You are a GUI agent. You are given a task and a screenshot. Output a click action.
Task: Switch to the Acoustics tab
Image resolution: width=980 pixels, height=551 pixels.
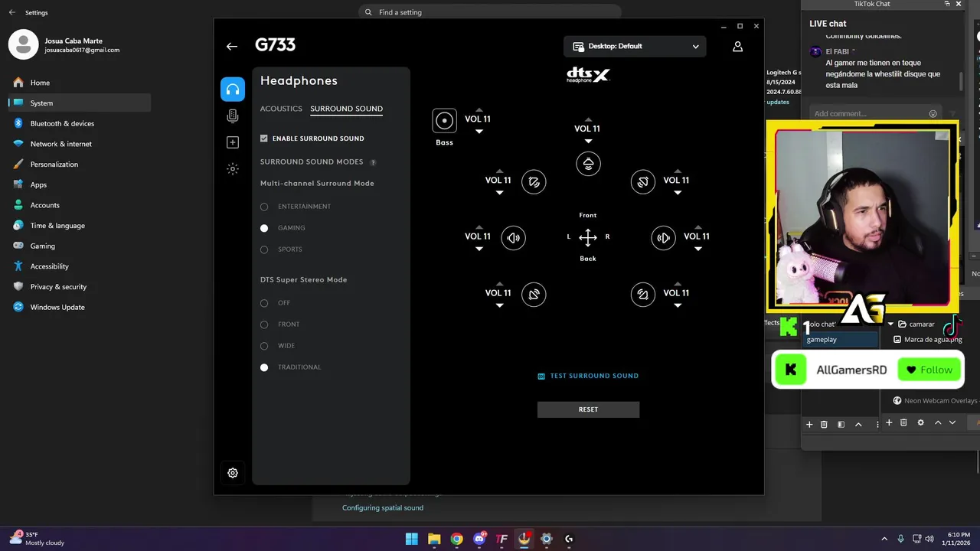pyautogui.click(x=281, y=109)
